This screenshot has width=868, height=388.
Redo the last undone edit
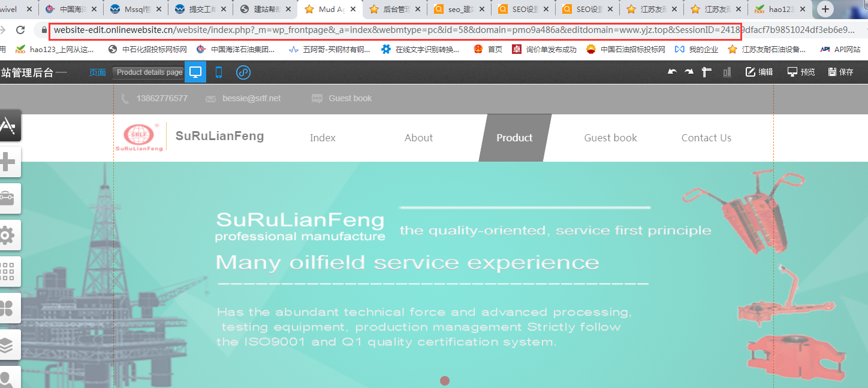tap(689, 72)
